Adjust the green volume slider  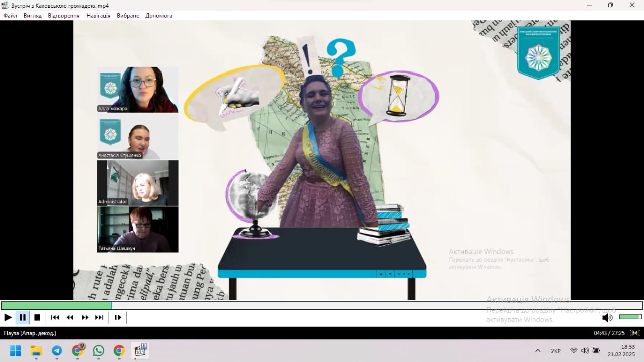click(x=630, y=317)
